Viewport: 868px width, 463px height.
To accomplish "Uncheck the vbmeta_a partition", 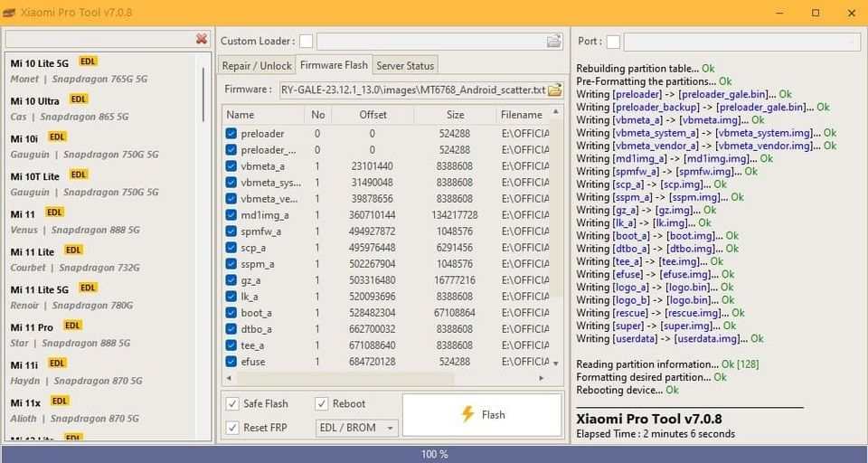I will tap(231, 166).
